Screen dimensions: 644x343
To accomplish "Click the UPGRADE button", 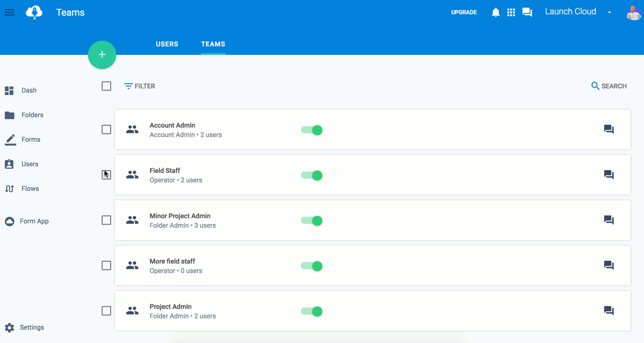I will point(464,12).
